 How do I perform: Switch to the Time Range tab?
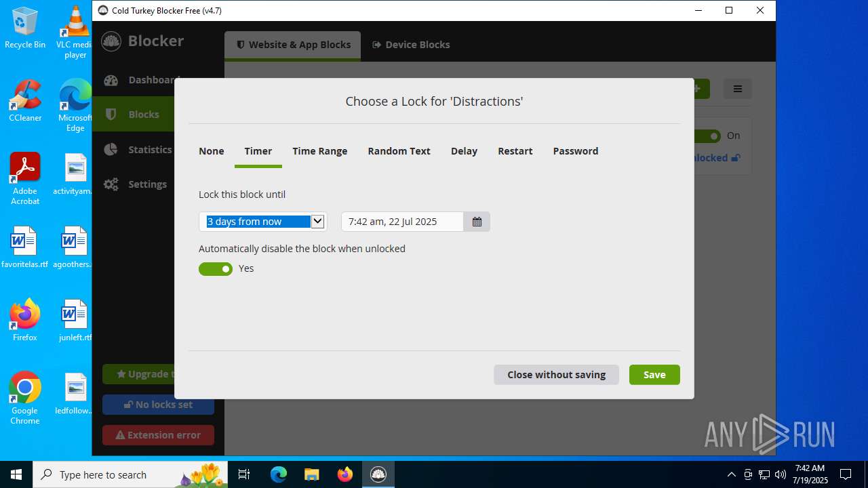pyautogui.click(x=319, y=151)
